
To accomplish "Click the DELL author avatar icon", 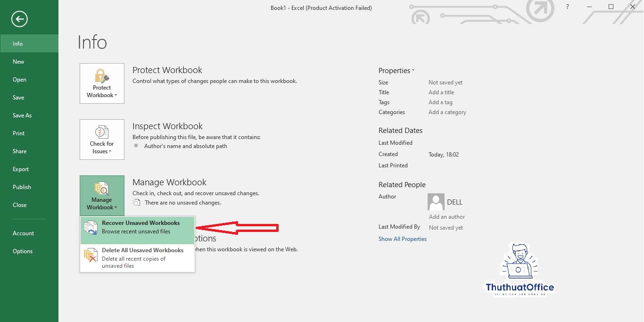I will pyautogui.click(x=436, y=202).
